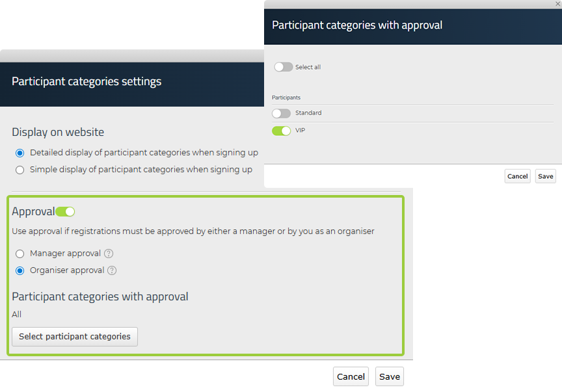Screen dimensions: 562x392
Task: Click Select participant categories button
Action: (75, 337)
